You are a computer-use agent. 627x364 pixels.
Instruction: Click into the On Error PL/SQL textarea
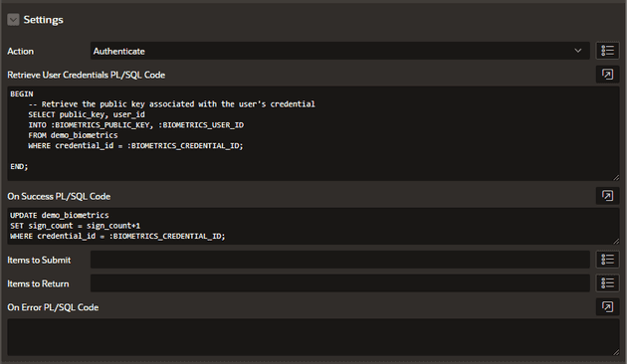pos(313,337)
